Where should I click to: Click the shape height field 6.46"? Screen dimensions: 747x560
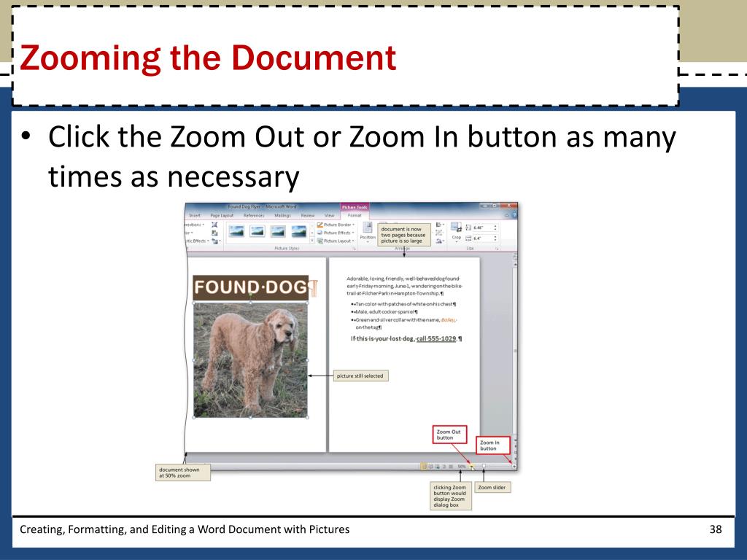click(x=481, y=227)
